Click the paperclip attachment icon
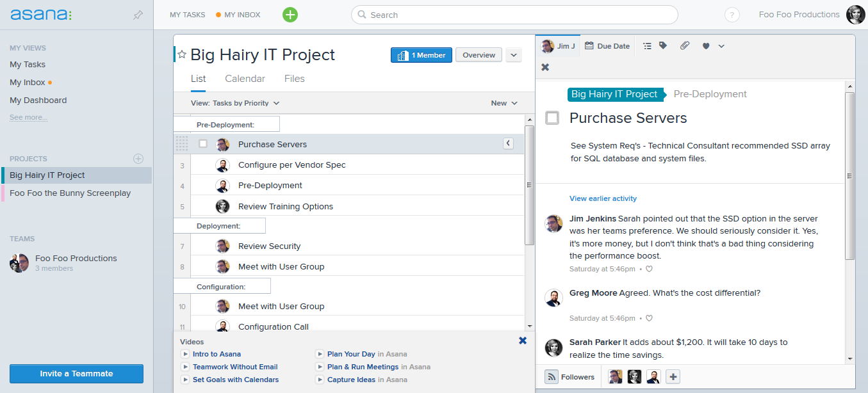This screenshot has width=868, height=393. 685,46
